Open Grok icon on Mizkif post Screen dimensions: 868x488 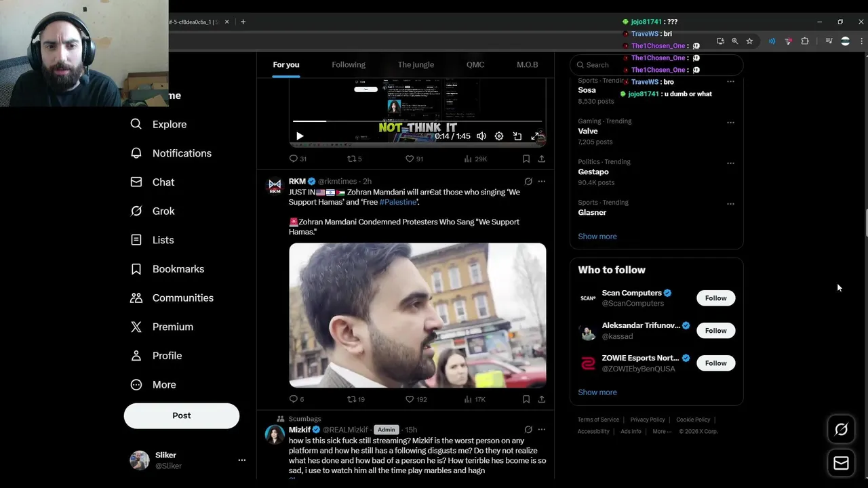pos(528,430)
